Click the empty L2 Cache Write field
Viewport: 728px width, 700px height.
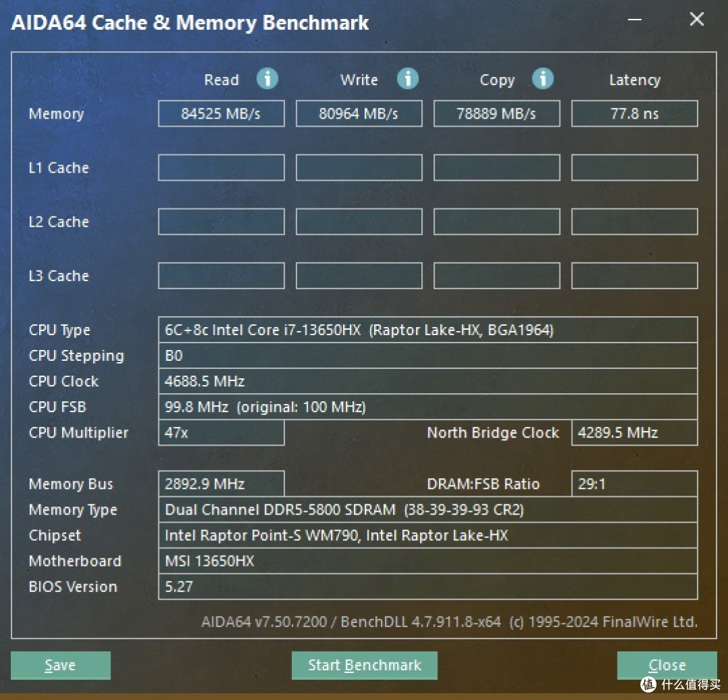[359, 222]
